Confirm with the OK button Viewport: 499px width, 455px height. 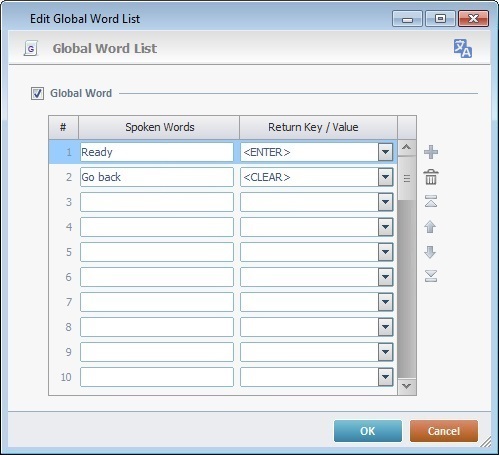(368, 431)
